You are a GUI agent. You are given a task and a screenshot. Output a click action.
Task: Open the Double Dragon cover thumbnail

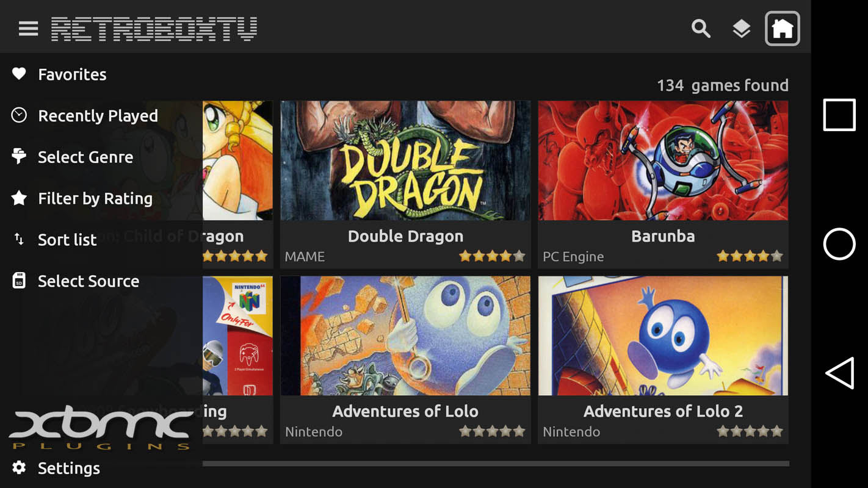pos(405,160)
